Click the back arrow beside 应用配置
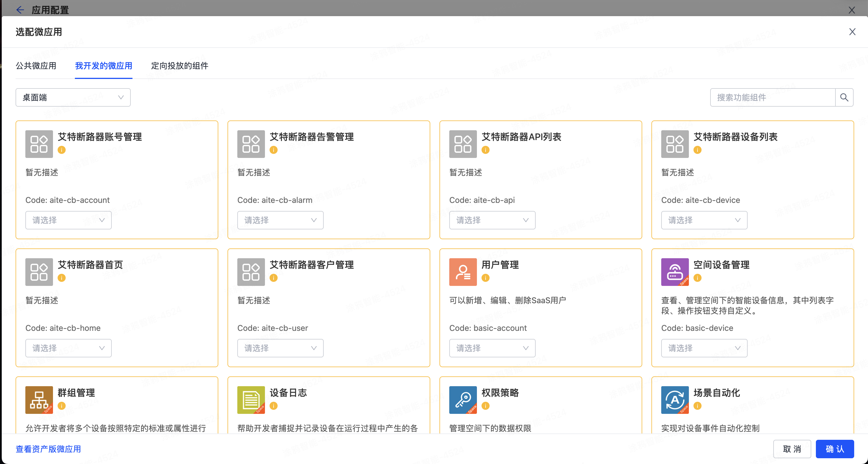 [x=20, y=10]
